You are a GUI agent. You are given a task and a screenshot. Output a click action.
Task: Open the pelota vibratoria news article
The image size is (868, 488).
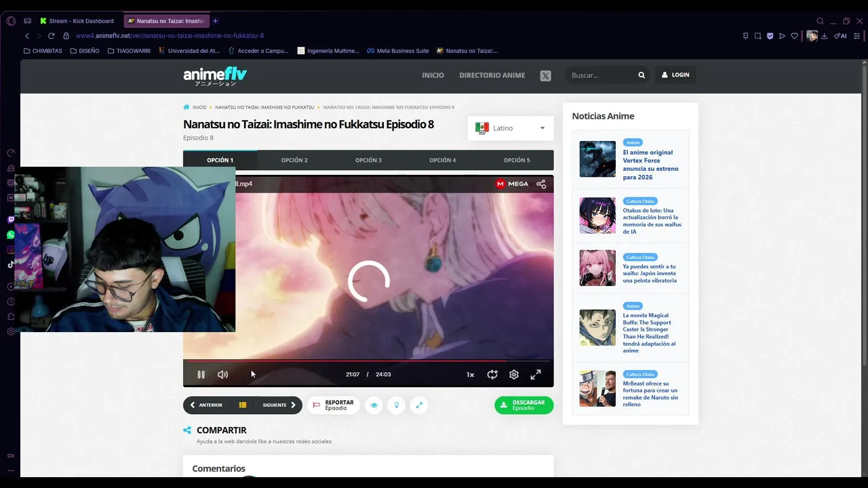point(650,273)
